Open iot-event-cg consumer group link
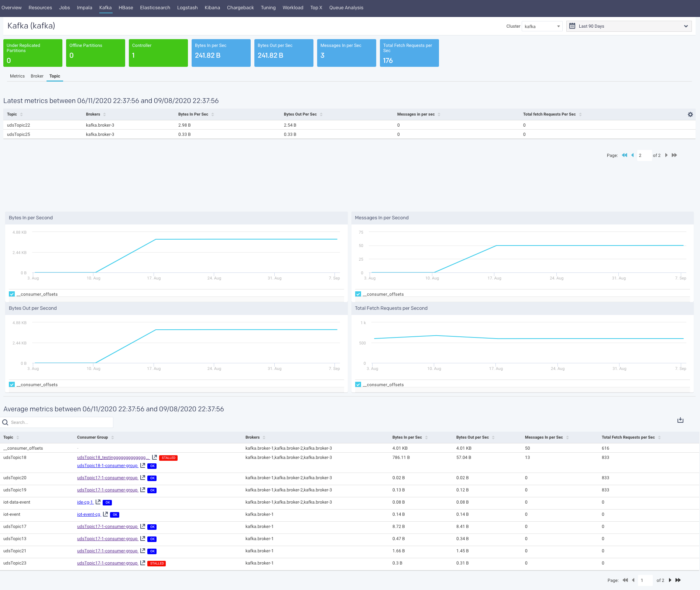This screenshot has height=590, width=700. [x=89, y=514]
